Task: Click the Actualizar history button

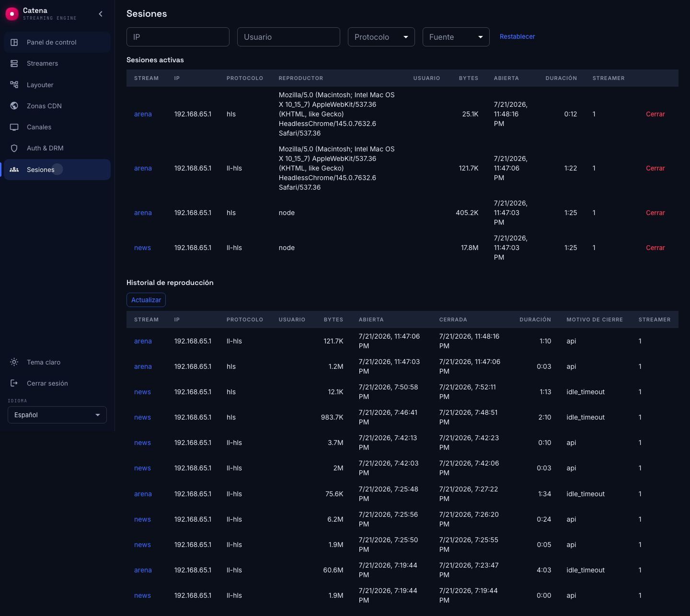Action: [146, 300]
